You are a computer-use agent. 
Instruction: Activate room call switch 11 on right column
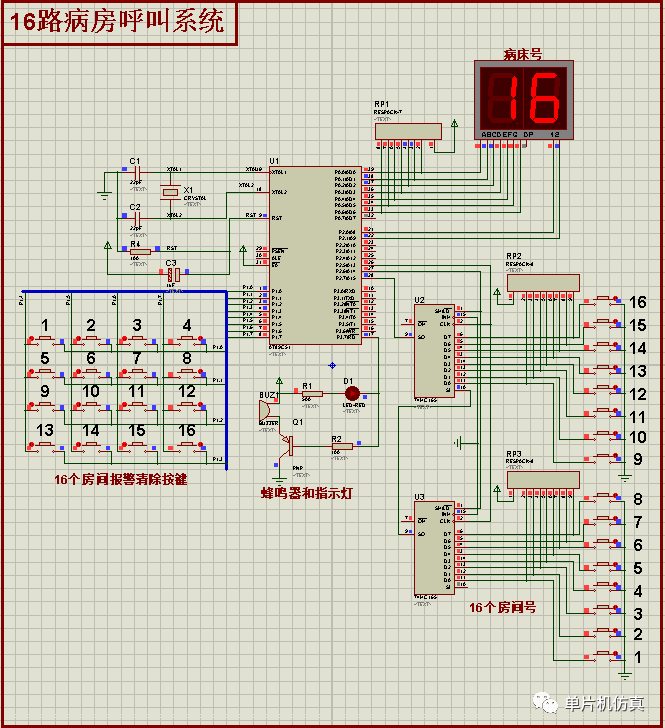[x=603, y=412]
